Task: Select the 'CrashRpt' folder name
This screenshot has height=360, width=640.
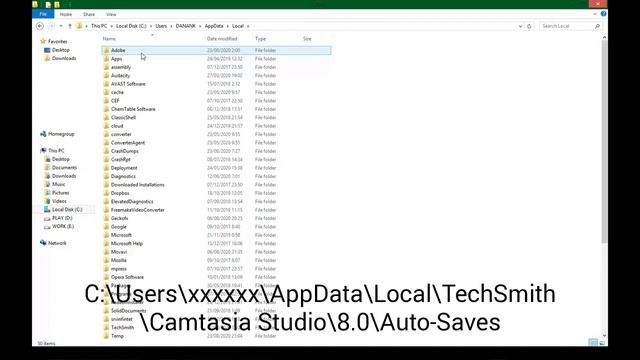Action: click(x=121, y=159)
